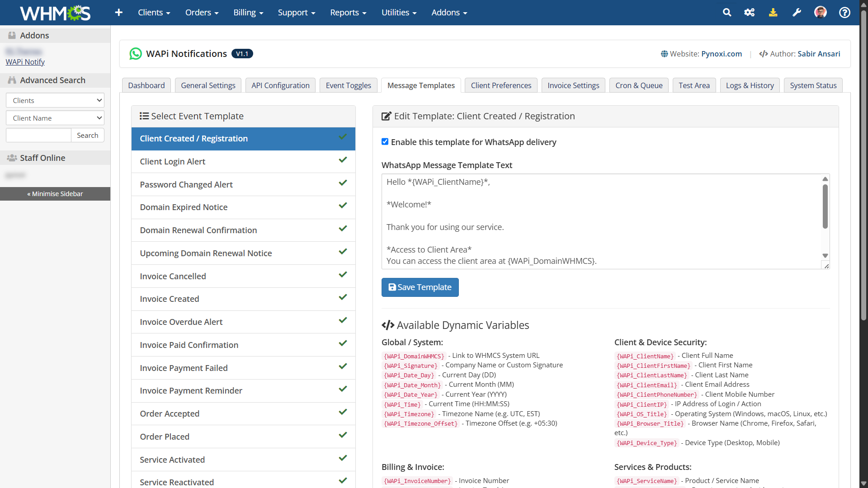Viewport: 868px width, 488px height.
Task: Click the sidebar Search button
Action: pyautogui.click(x=88, y=135)
